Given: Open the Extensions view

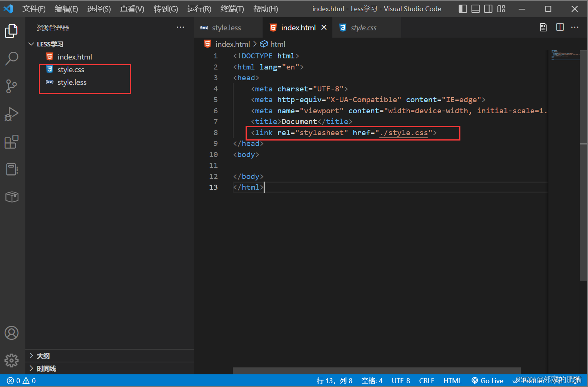Looking at the screenshot, I should pos(12,142).
